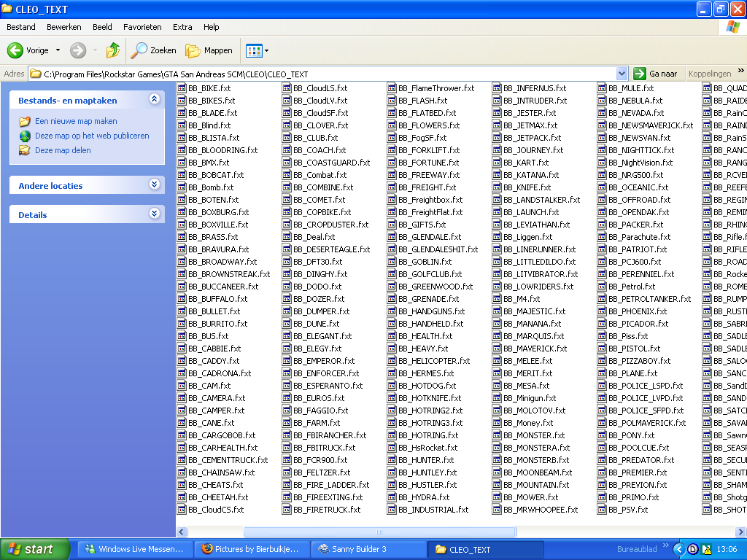Select the BB_HELICOPTER.fxt file name
This screenshot has height=560, width=747.
tap(434, 361)
